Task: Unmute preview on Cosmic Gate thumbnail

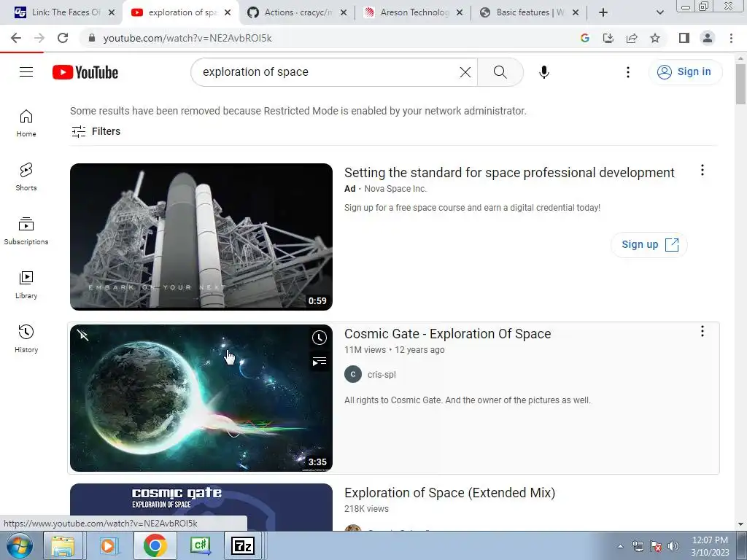Action: tap(83, 335)
